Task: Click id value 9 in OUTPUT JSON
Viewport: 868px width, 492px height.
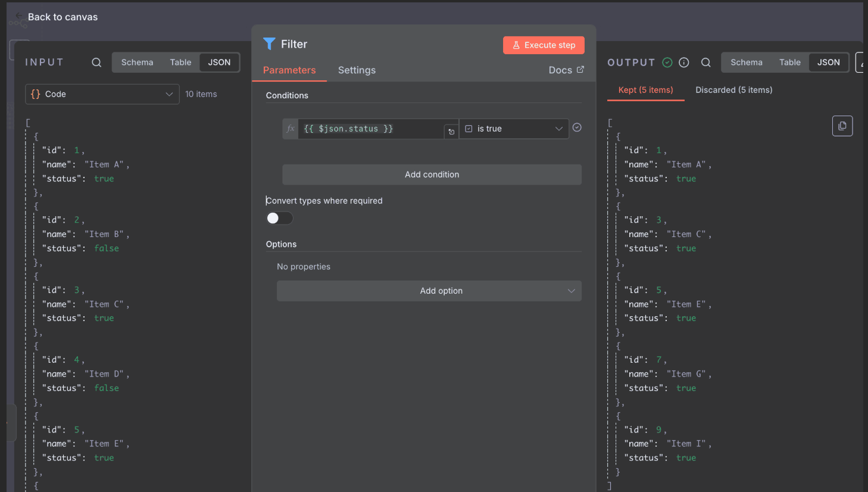Action: 658,429
